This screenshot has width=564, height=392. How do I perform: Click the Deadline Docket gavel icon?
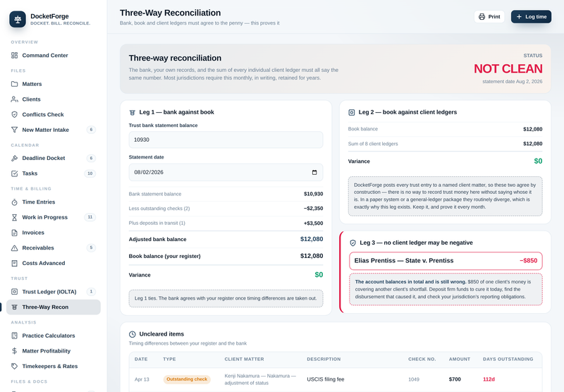[x=14, y=158]
